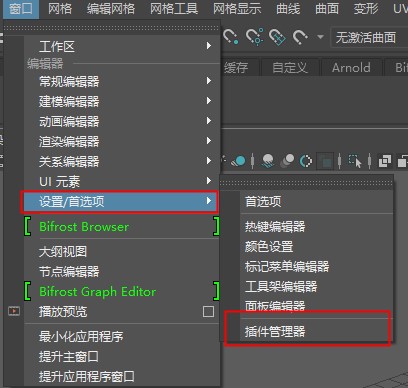The image size is (408, 388).
Task: Tear off the 窗口 menu via dotted bar
Action: [x=112, y=28]
